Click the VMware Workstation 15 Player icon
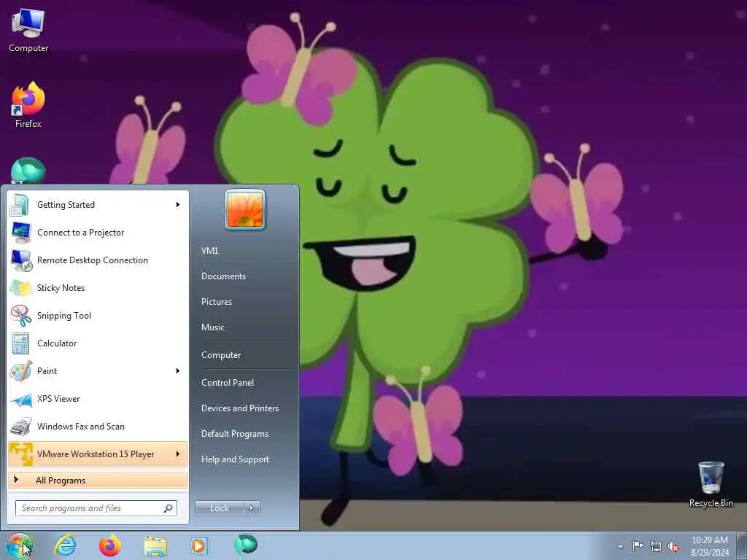 pyautogui.click(x=20, y=454)
